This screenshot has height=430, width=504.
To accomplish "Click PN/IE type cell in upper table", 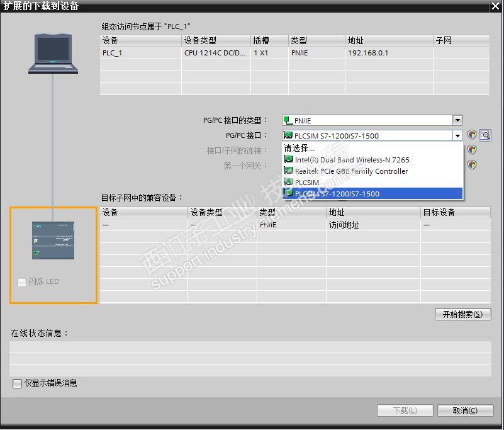I will pyautogui.click(x=316, y=53).
